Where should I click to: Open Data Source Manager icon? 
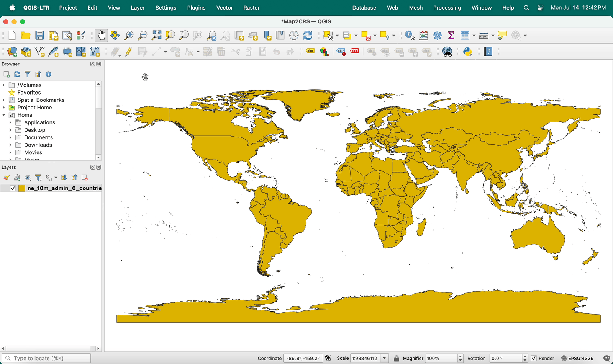pos(12,52)
